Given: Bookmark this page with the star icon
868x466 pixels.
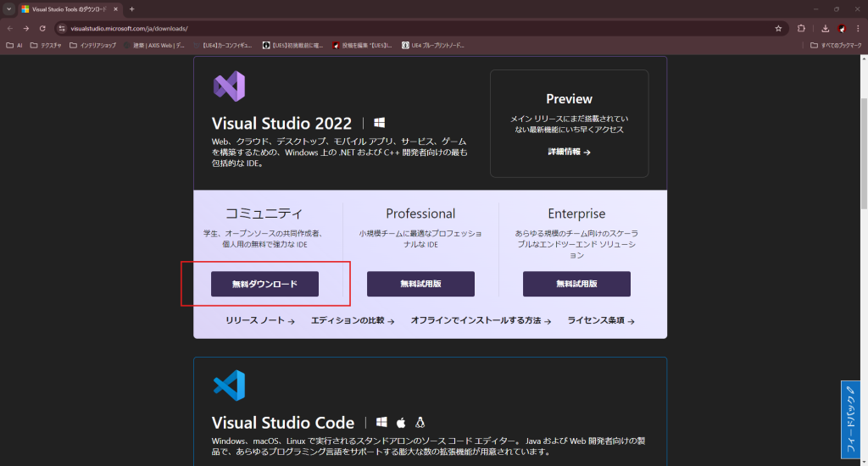Looking at the screenshot, I should point(778,28).
